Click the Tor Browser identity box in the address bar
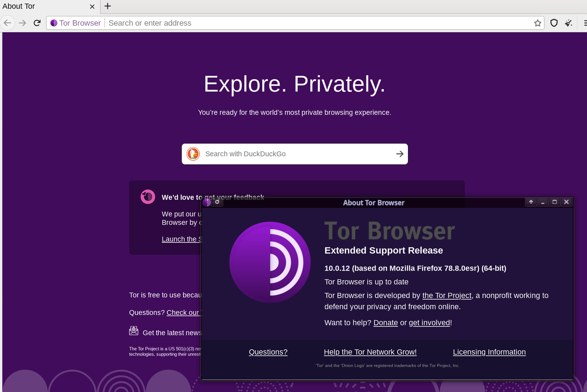This screenshot has height=392, width=587. tap(76, 23)
